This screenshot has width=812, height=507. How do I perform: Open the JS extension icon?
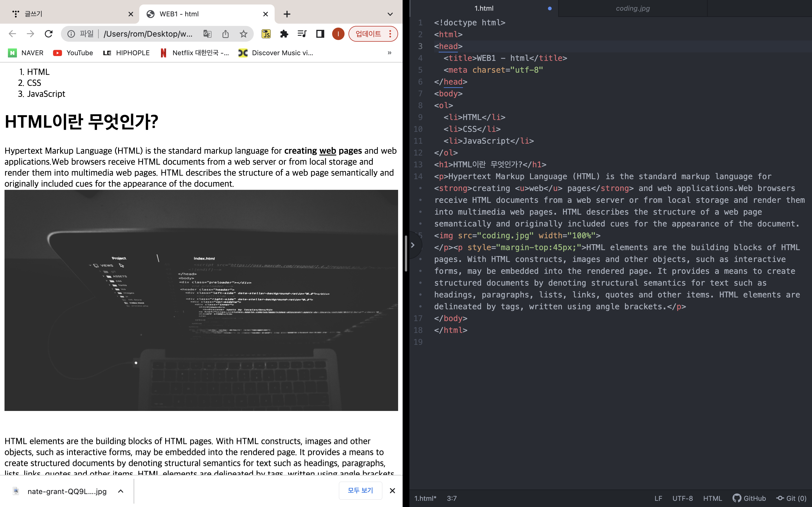click(x=266, y=34)
